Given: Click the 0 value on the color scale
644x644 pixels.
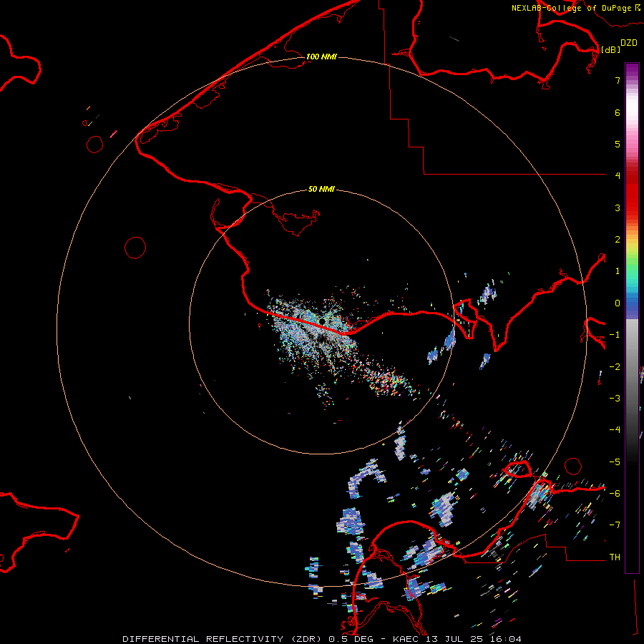Looking at the screenshot, I should 618,303.
